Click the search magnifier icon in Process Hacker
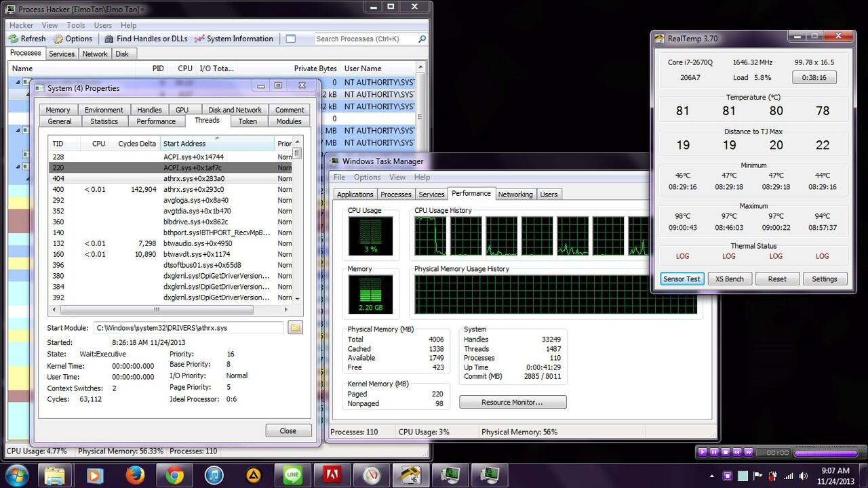This screenshot has width=868, height=488. [x=422, y=39]
